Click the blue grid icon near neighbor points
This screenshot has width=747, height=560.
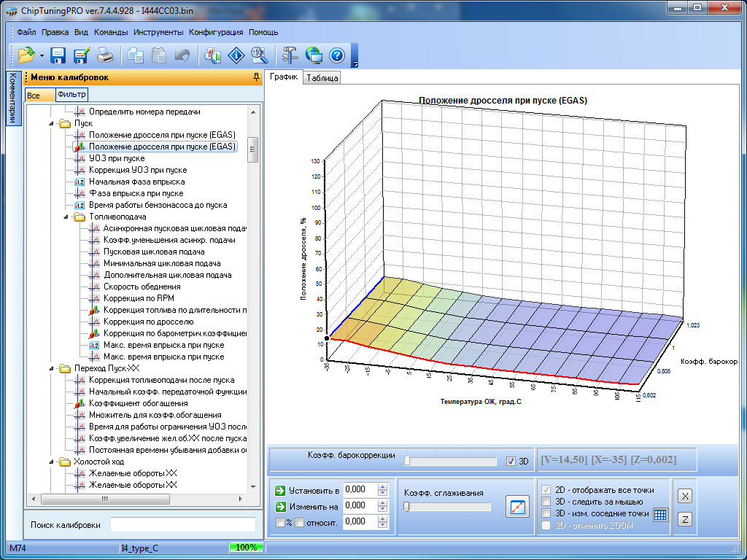coord(660,514)
